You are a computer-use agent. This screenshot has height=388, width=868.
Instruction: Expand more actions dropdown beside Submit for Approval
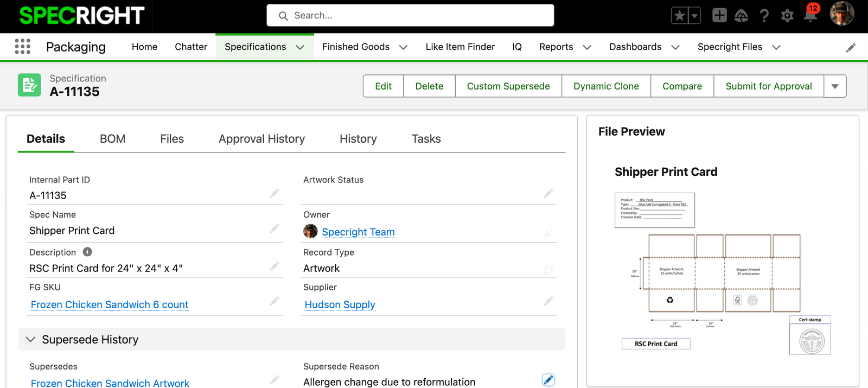(835, 86)
